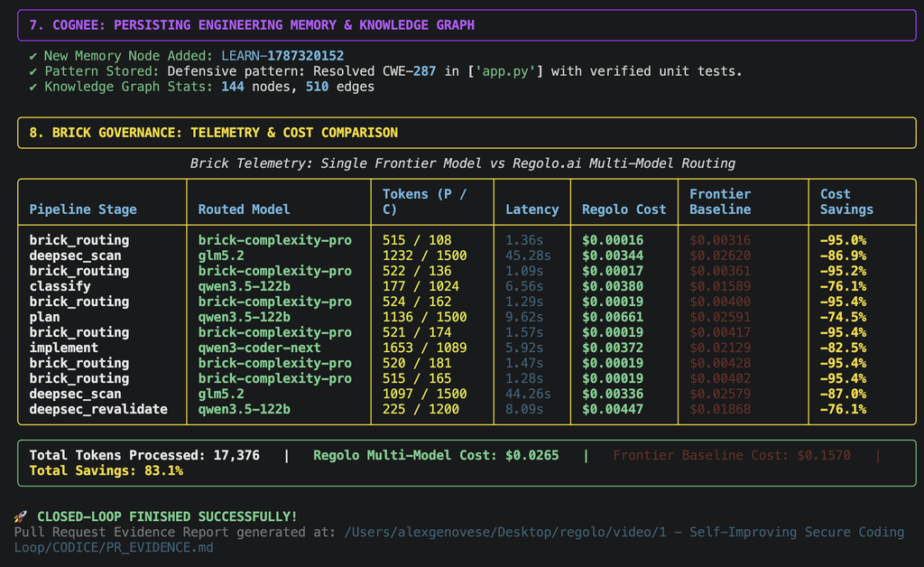Click the -74.5% cost savings value

[844, 317]
